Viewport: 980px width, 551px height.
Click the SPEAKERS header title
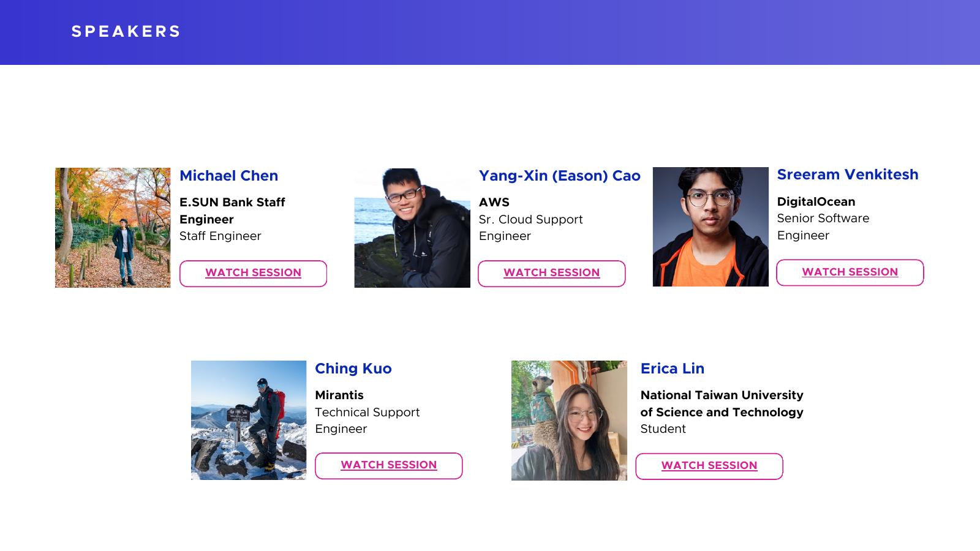point(126,32)
